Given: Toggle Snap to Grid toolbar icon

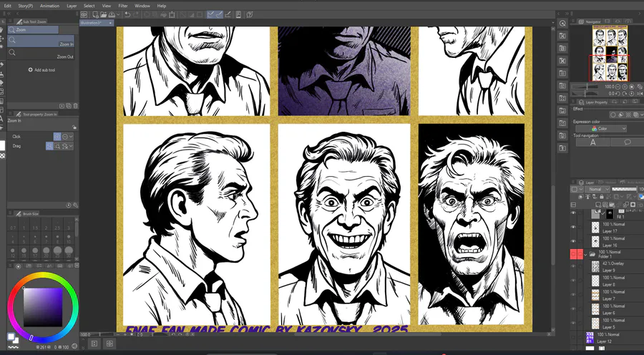Looking at the screenshot, I should [x=228, y=15].
